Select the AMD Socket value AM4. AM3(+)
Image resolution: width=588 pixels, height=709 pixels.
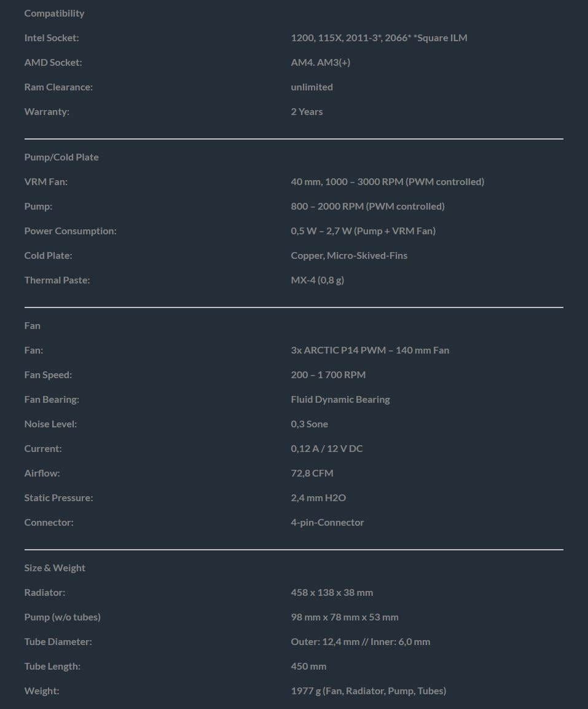click(x=320, y=62)
